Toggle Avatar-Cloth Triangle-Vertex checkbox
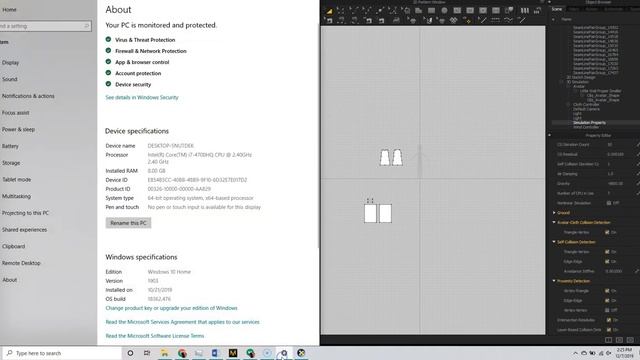Viewport: 640px width, 360px height. [607, 232]
